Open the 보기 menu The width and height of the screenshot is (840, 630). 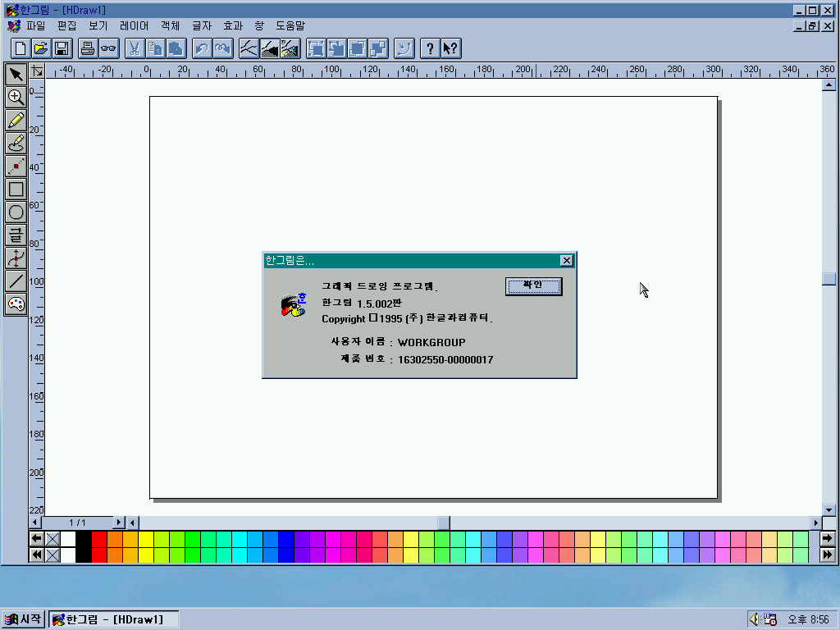click(98, 25)
